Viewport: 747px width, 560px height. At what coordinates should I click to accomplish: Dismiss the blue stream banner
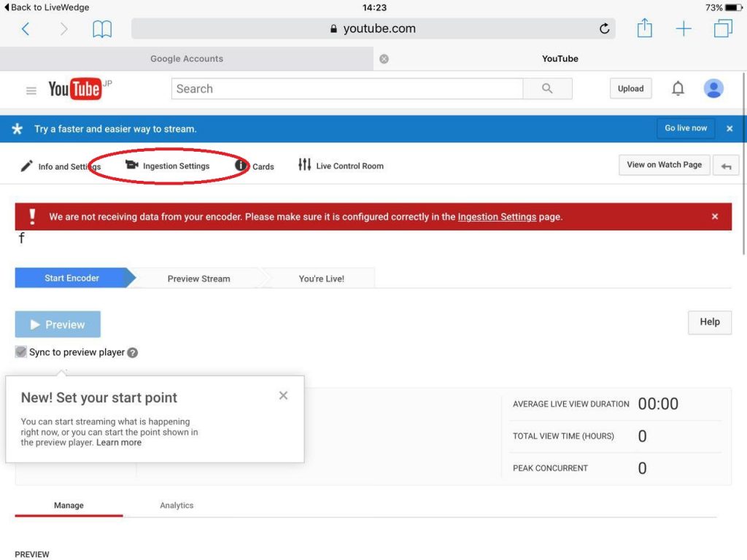(x=729, y=128)
